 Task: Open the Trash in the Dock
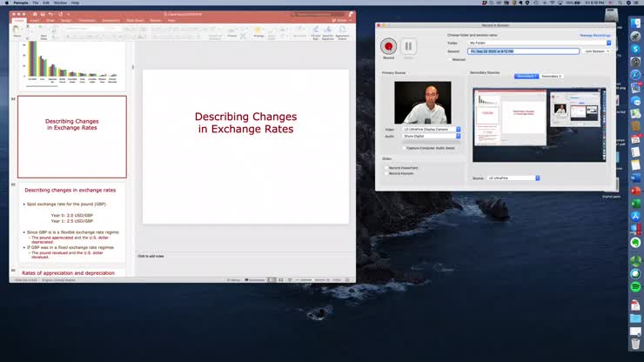[x=635, y=343]
